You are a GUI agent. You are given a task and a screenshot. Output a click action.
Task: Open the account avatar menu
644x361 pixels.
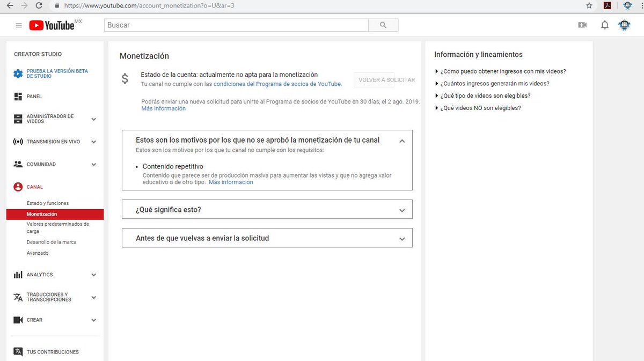pyautogui.click(x=624, y=25)
